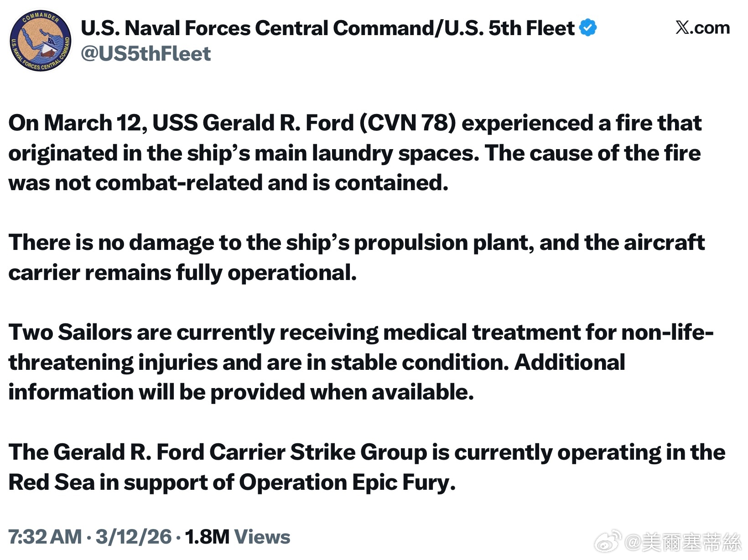Click the X.com logo
The width and height of the screenshot is (748, 560).
click(702, 28)
